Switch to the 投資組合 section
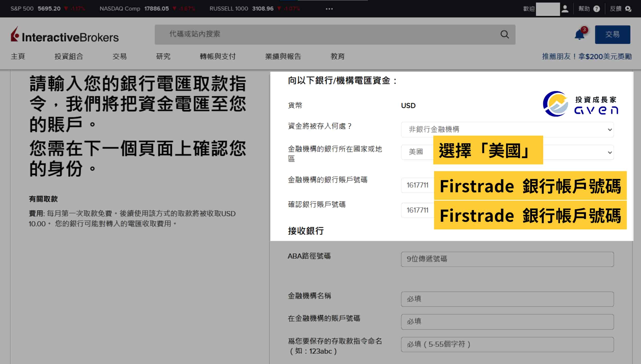 point(69,56)
